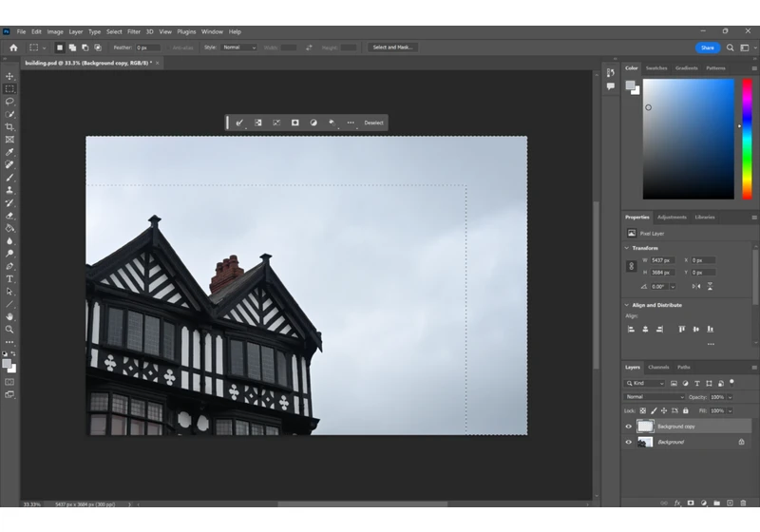
Task: Switch to the Swatches tab
Action: pyautogui.click(x=656, y=68)
